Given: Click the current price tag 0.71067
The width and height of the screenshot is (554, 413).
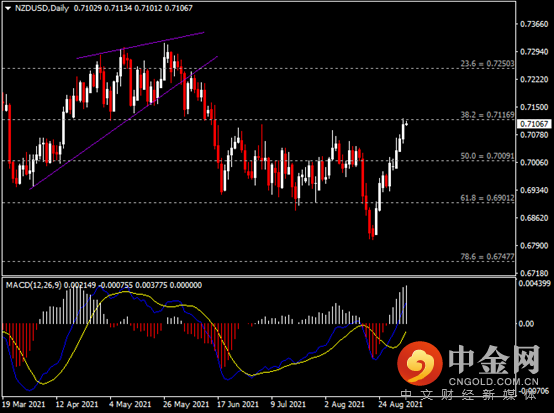Looking at the screenshot, I should pos(534,124).
